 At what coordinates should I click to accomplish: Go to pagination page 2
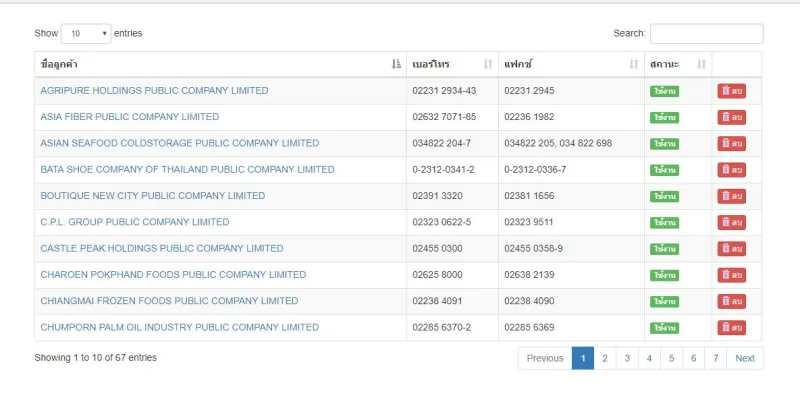pos(605,358)
